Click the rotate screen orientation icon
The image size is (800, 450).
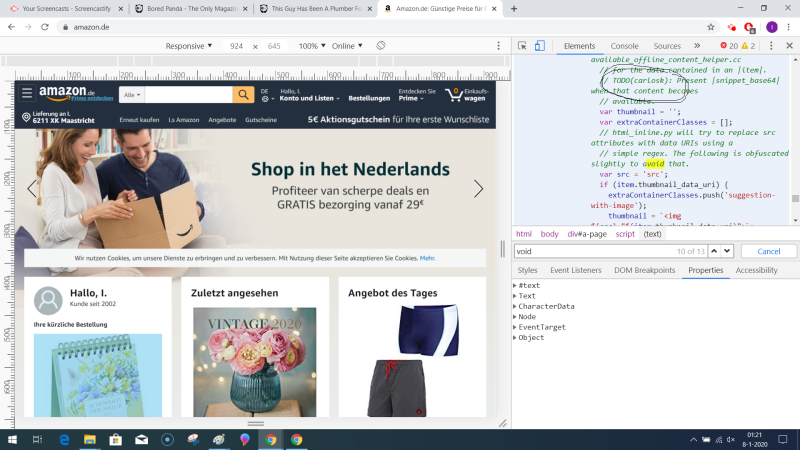coord(381,45)
